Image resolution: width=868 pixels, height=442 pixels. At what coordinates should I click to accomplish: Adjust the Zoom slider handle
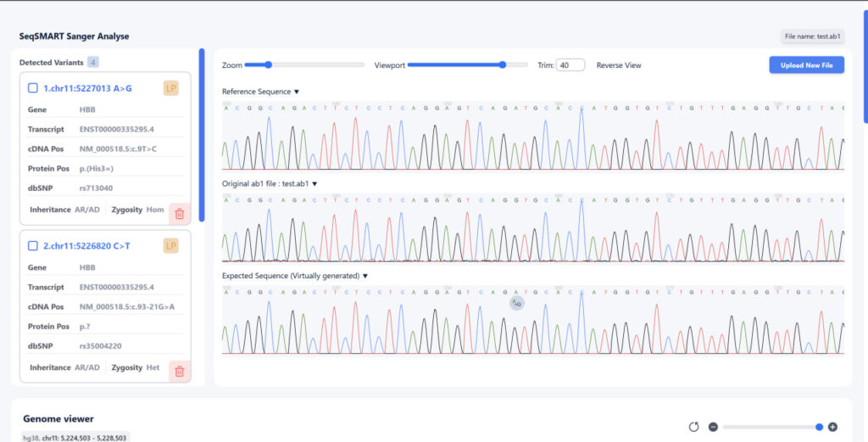pyautogui.click(x=268, y=64)
